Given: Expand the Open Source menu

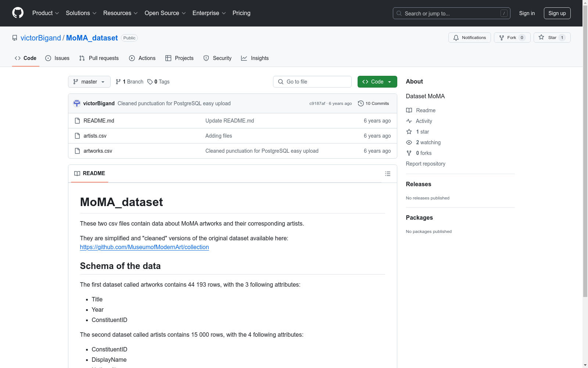Looking at the screenshot, I should 165,13.
